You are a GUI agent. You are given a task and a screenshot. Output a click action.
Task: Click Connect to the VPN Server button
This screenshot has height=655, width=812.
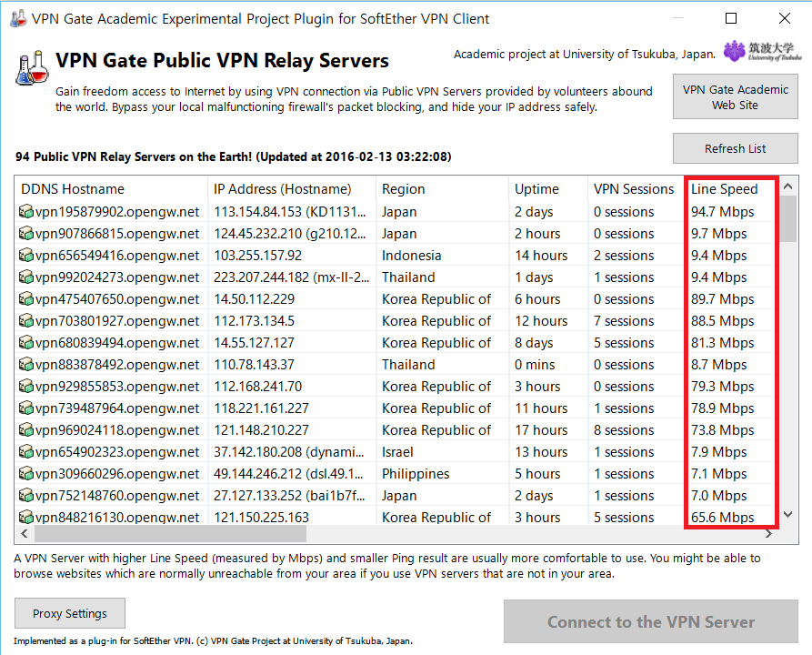[x=651, y=621]
